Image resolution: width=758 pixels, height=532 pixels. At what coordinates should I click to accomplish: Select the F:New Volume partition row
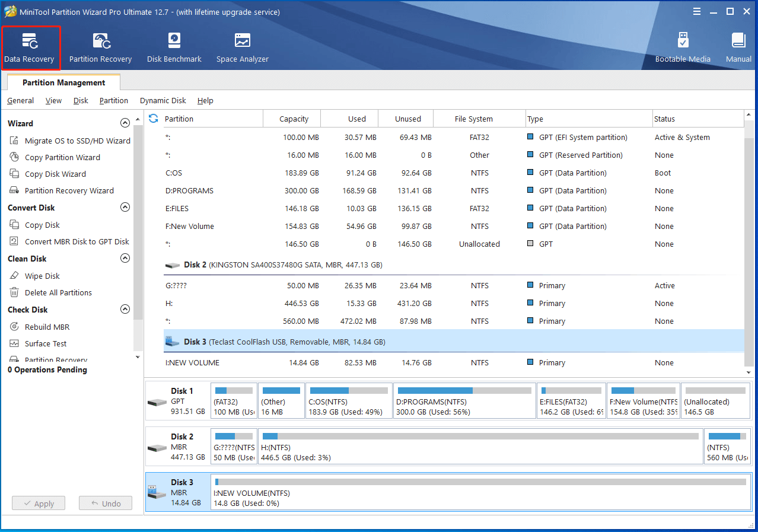[454, 227]
